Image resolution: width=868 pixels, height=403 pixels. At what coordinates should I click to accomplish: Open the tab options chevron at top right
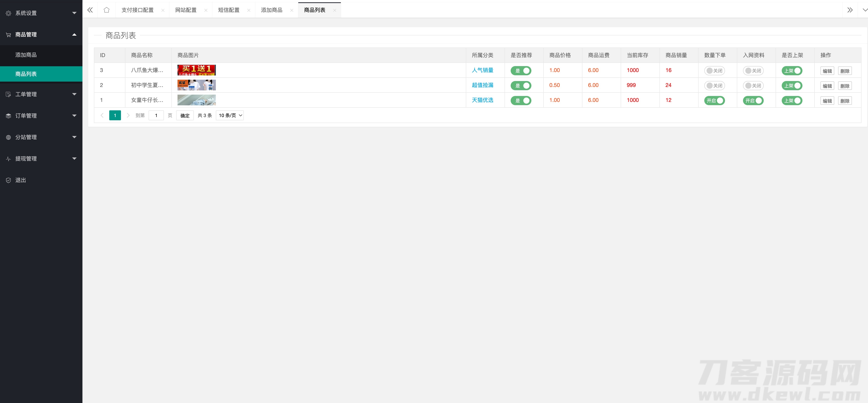pyautogui.click(x=865, y=10)
